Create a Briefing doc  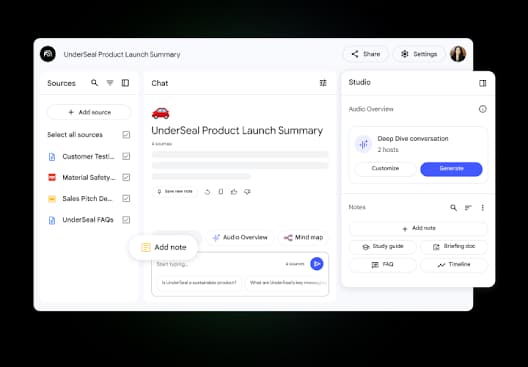(x=454, y=246)
